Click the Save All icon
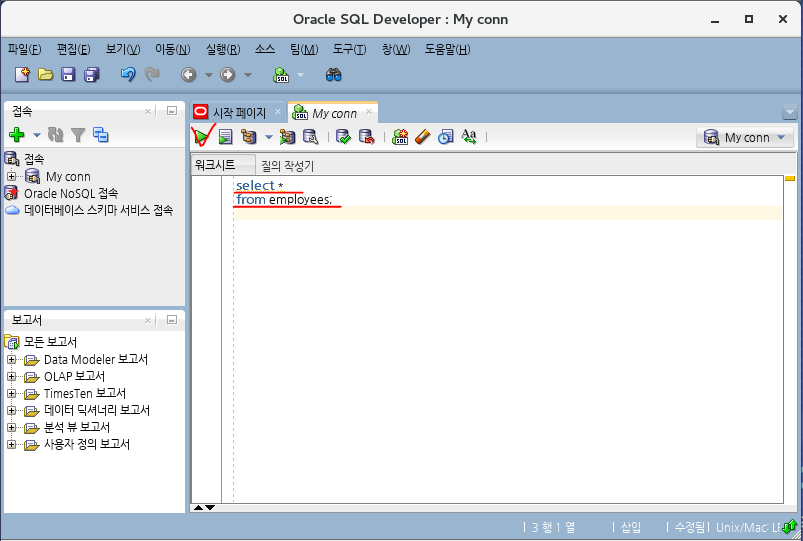This screenshot has height=541, width=803. pyautogui.click(x=92, y=75)
